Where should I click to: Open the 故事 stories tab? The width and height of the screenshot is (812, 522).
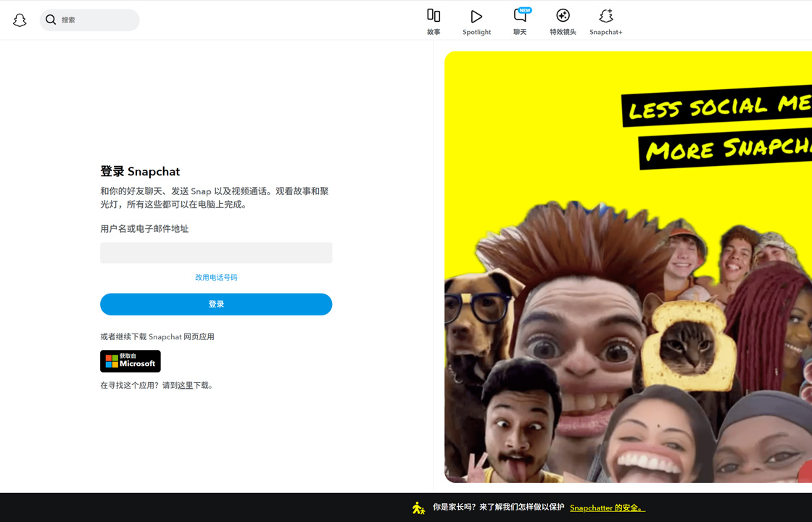coord(434,22)
